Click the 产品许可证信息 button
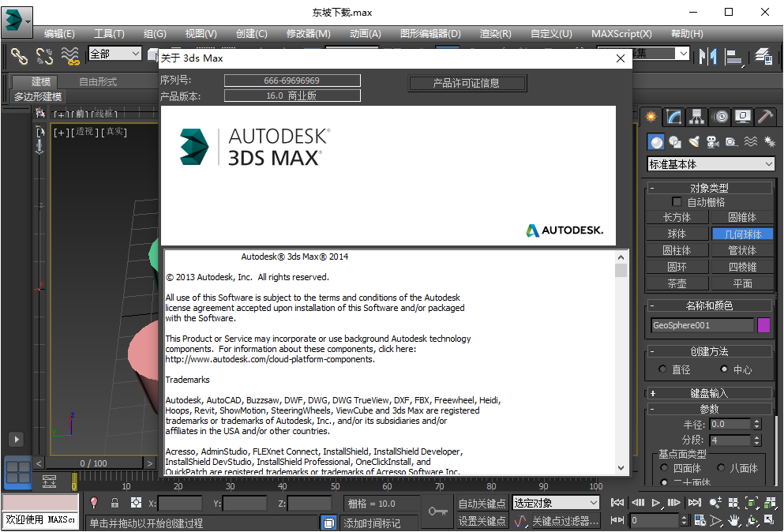 tap(467, 83)
